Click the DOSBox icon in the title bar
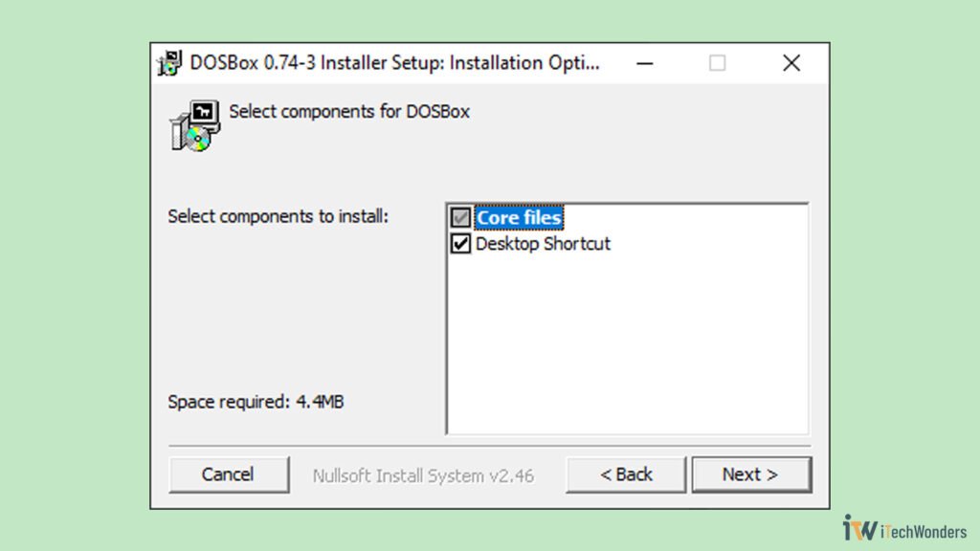This screenshot has height=551, width=980. [x=168, y=62]
